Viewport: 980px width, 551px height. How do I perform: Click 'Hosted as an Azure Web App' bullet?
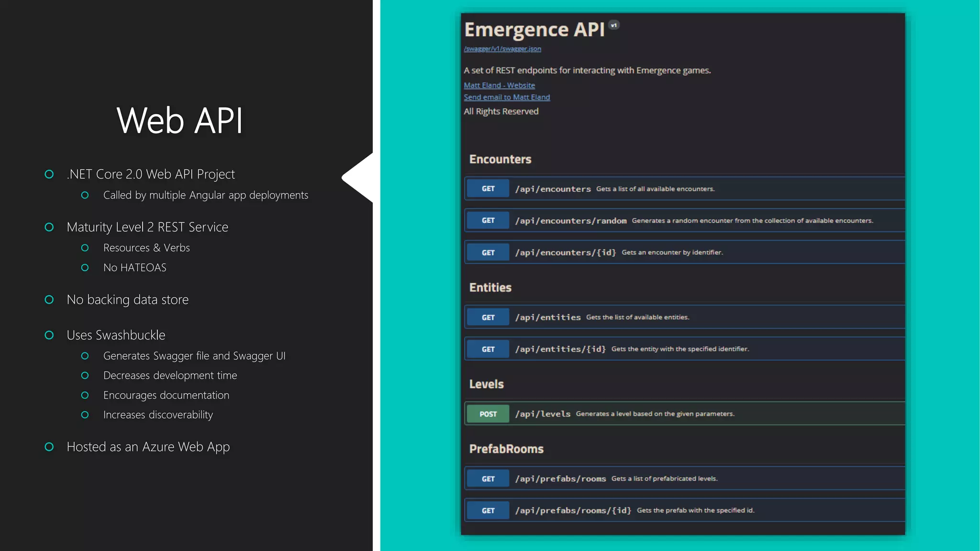(148, 447)
